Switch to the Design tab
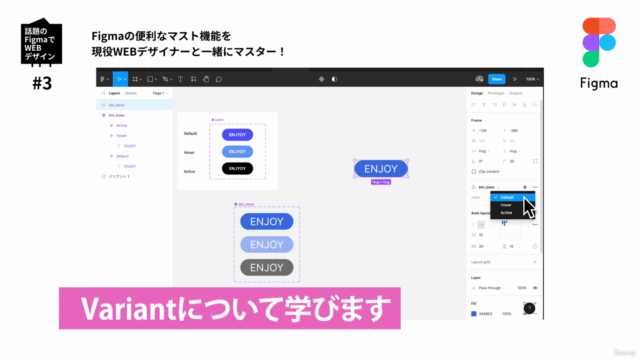The height and width of the screenshot is (360, 640). click(x=477, y=93)
